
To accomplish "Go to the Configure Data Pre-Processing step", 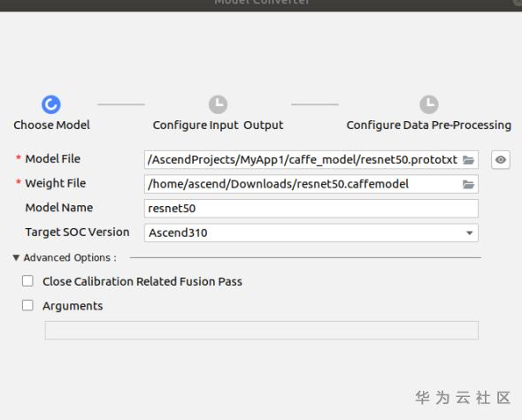I will (x=429, y=126).
